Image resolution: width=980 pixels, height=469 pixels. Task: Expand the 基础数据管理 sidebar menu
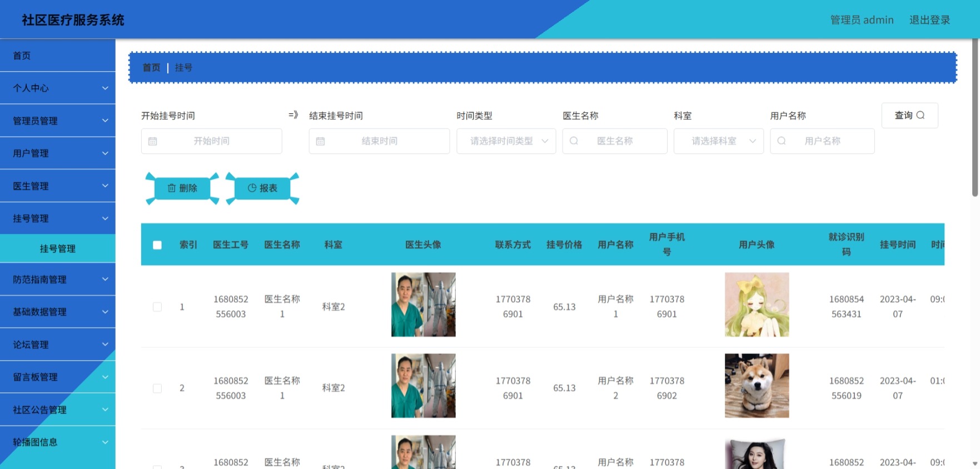[58, 312]
